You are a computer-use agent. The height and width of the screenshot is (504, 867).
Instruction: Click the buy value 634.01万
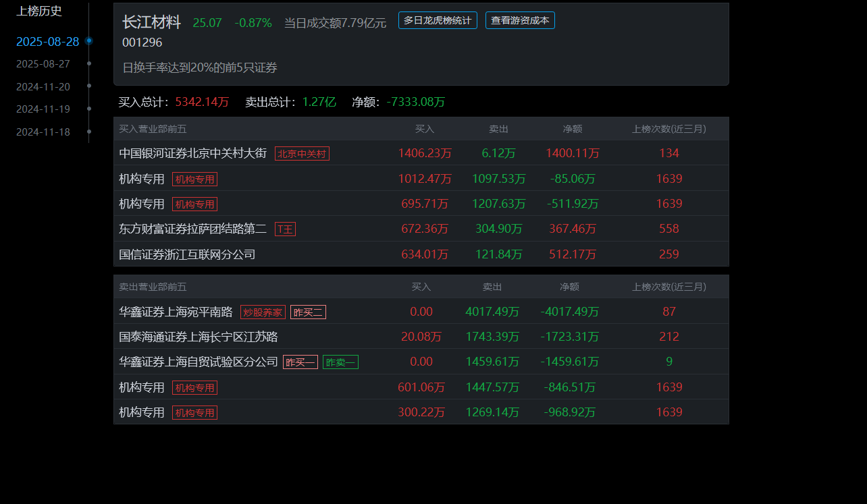coord(425,254)
